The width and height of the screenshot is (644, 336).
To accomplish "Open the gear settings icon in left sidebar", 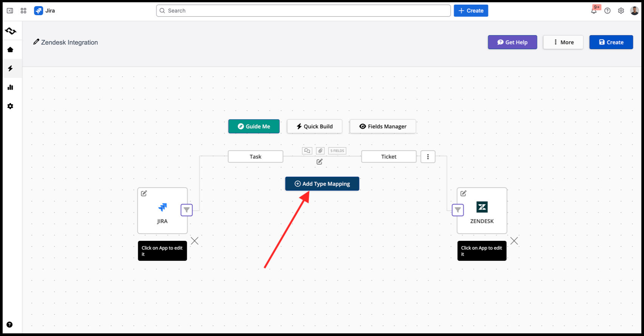I will [10, 106].
